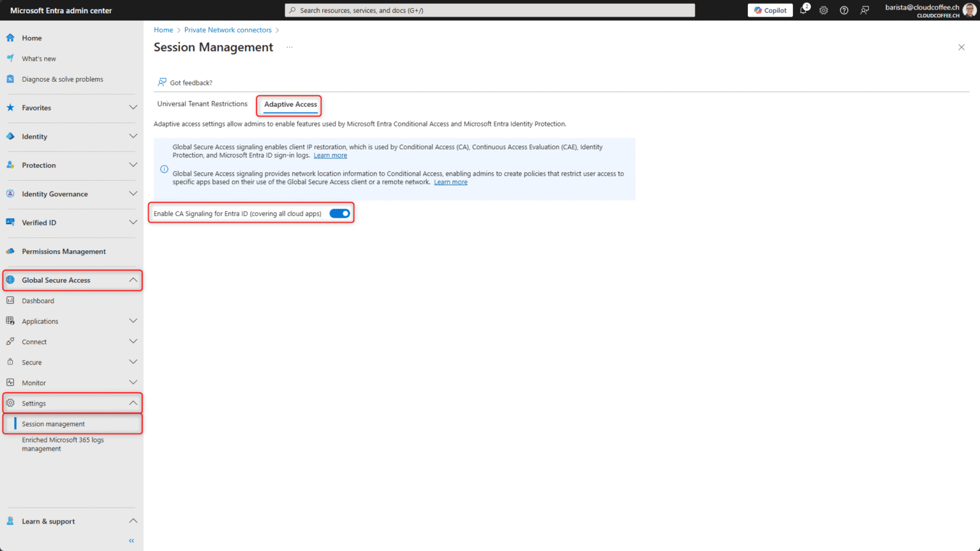
Task: Select Diagnose & solve problems
Action: pyautogui.click(x=10, y=79)
